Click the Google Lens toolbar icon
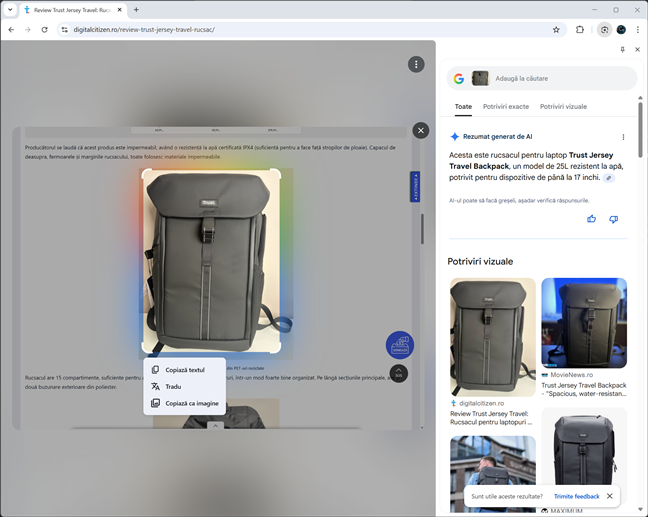Image resolution: width=648 pixels, height=517 pixels. [604, 30]
